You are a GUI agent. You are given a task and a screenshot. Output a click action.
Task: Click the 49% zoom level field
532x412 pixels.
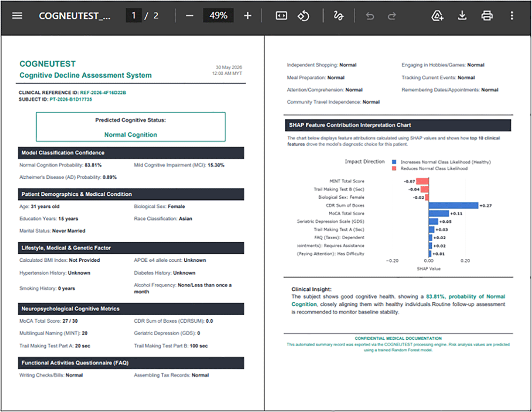click(x=218, y=16)
